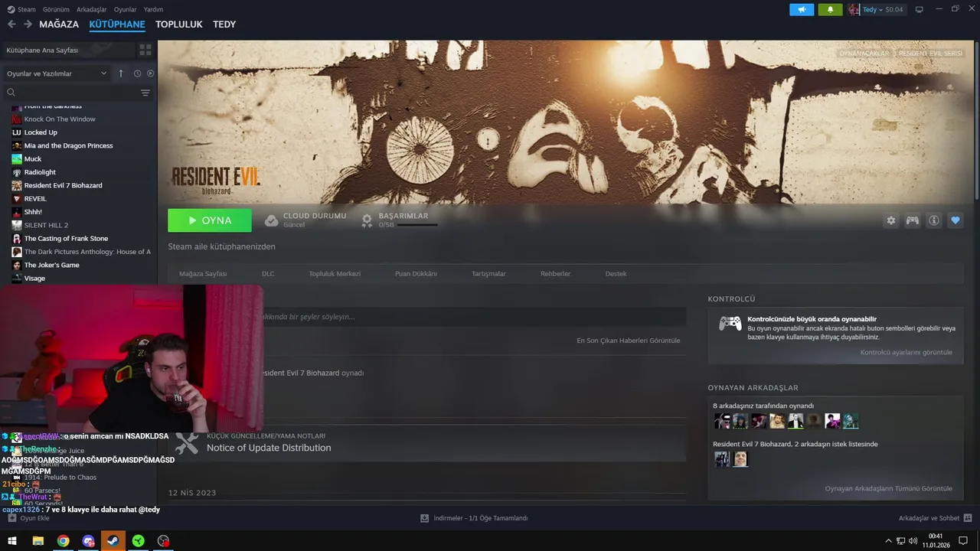Open Kontrolcü ayarlarını görüntüle link
980x551 pixels.
pyautogui.click(x=906, y=353)
